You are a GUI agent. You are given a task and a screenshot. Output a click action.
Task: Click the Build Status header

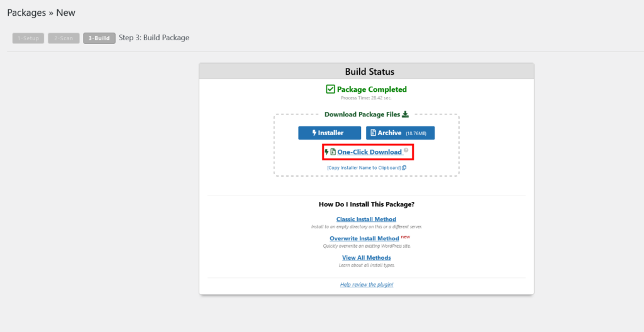click(x=367, y=71)
